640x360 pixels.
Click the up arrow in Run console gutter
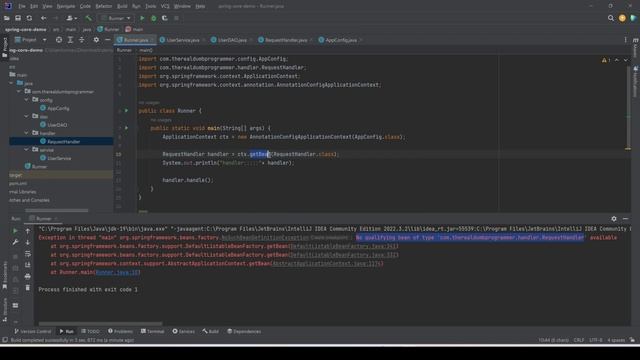click(x=28, y=231)
